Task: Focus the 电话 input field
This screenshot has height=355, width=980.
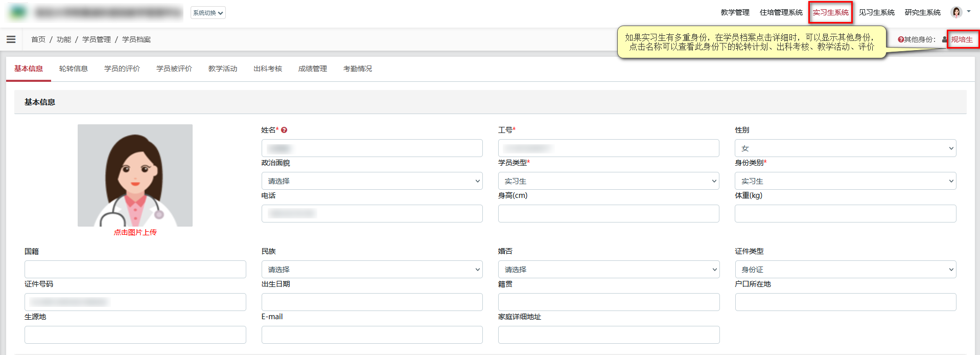Action: coord(372,214)
